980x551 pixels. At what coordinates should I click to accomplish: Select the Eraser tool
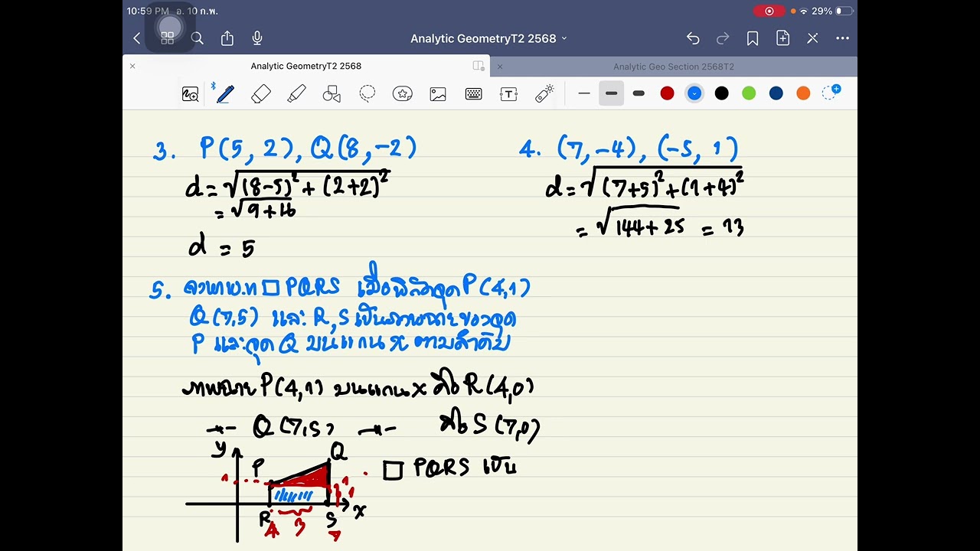pos(261,94)
